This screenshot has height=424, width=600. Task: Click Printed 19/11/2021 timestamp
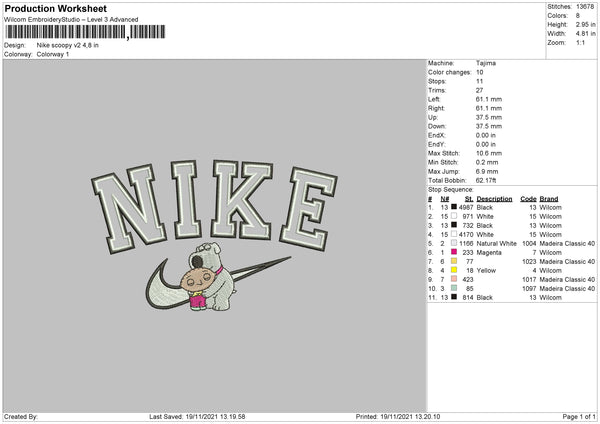point(398,416)
